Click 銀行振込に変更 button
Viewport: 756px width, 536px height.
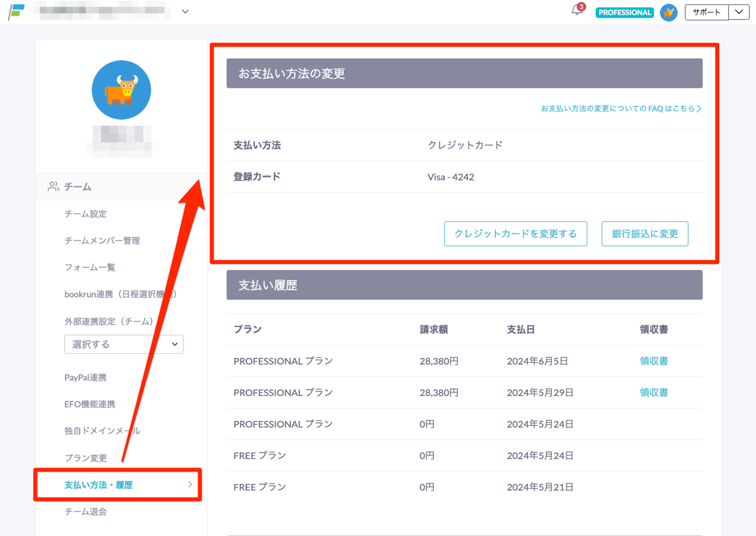pyautogui.click(x=644, y=234)
